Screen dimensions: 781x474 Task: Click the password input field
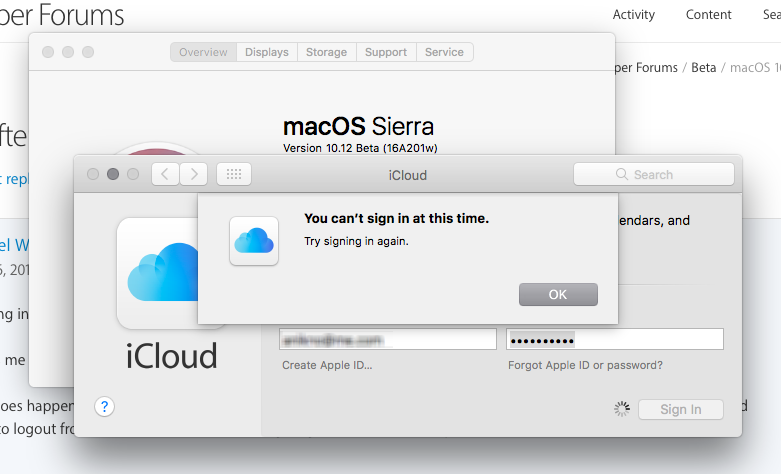click(615, 339)
